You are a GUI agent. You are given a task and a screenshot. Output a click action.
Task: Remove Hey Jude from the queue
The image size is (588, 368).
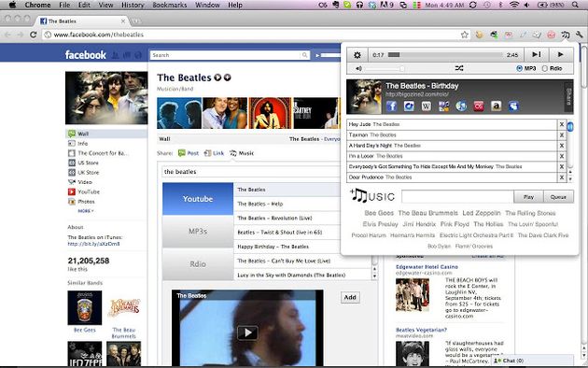click(x=562, y=124)
